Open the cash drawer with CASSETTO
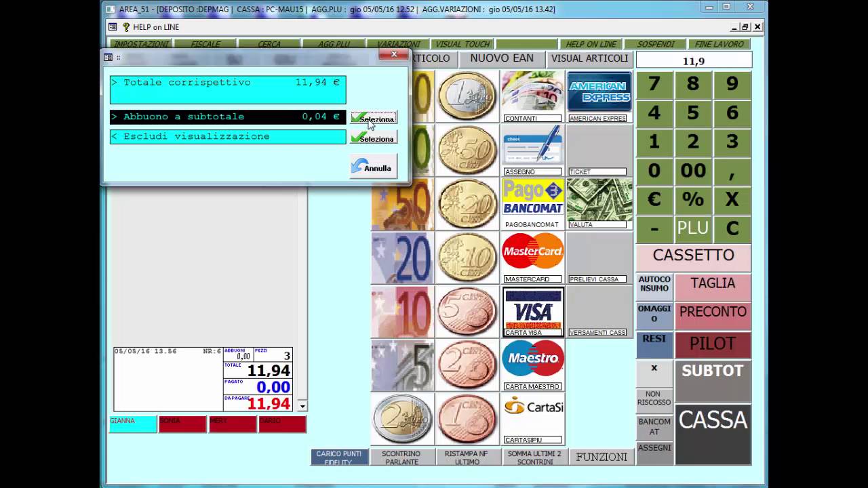Image resolution: width=868 pixels, height=488 pixels. [693, 256]
